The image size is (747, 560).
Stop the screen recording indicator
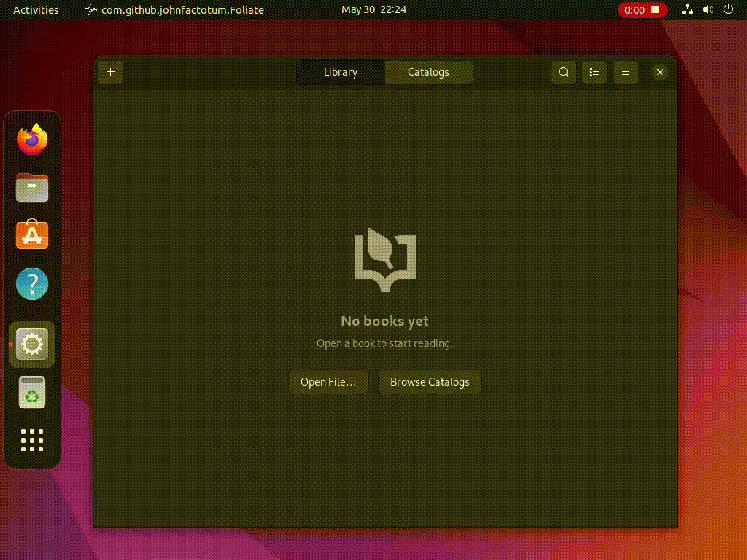[642, 10]
